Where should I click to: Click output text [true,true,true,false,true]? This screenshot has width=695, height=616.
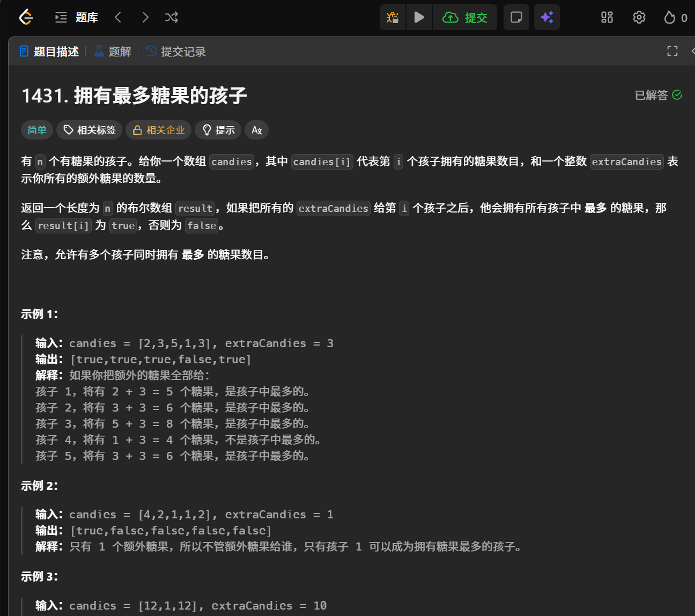click(x=161, y=360)
